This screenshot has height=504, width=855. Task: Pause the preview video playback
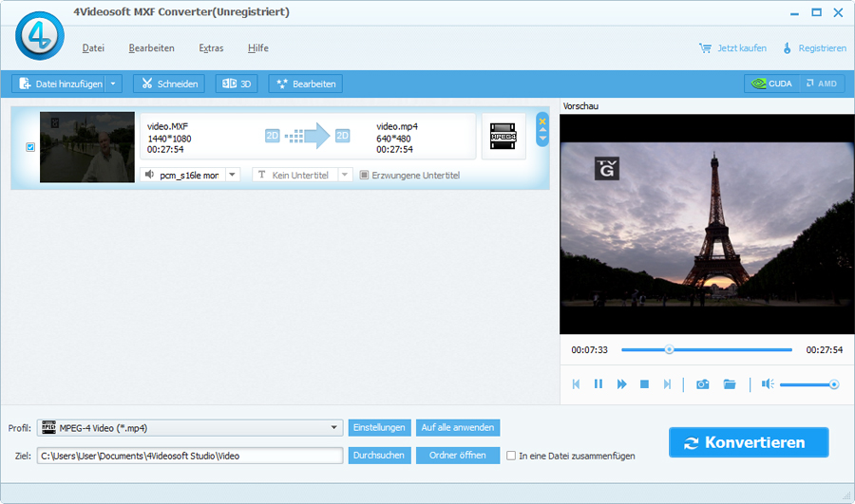pos(598,384)
